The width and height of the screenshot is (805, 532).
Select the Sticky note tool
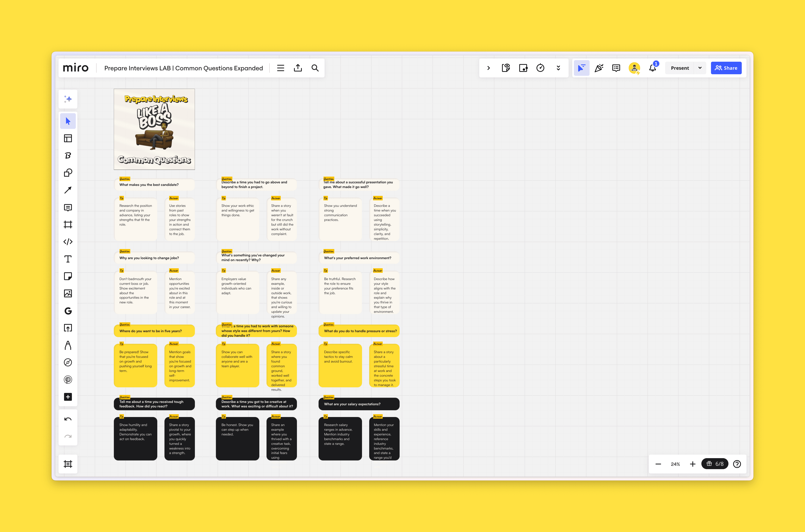pos(68,276)
